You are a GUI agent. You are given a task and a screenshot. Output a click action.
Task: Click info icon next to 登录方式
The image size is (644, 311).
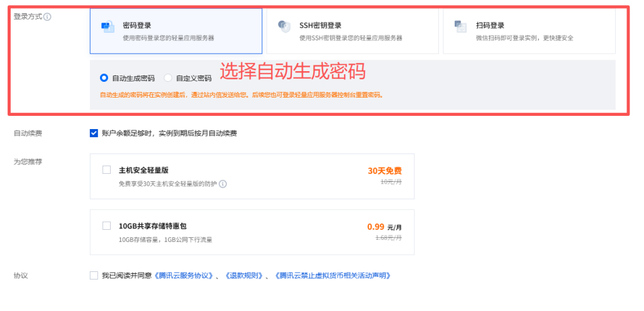tap(47, 16)
